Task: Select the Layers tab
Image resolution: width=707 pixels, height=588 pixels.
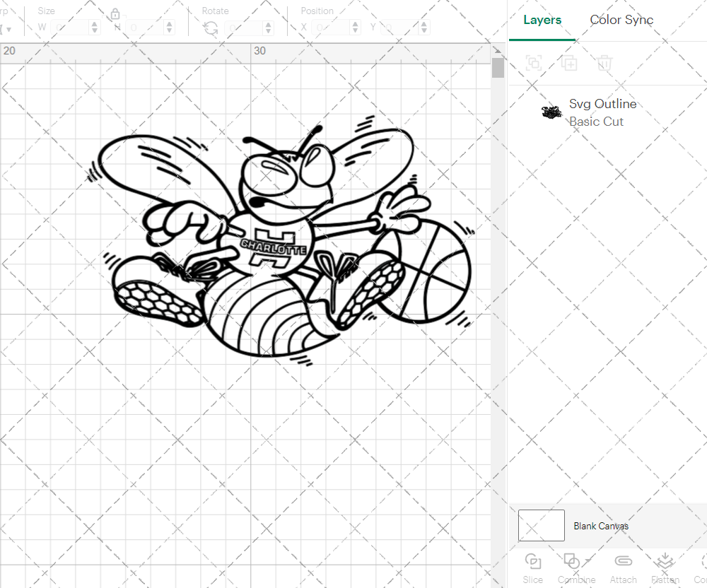Action: [542, 20]
